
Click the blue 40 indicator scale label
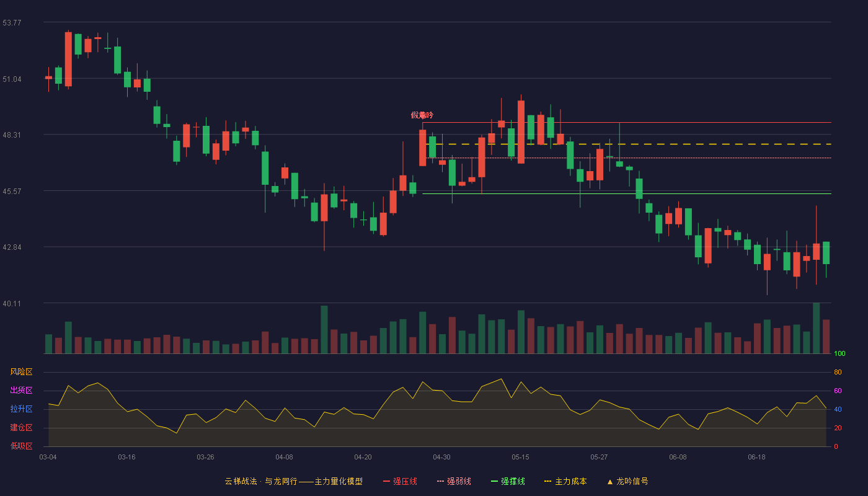click(838, 409)
